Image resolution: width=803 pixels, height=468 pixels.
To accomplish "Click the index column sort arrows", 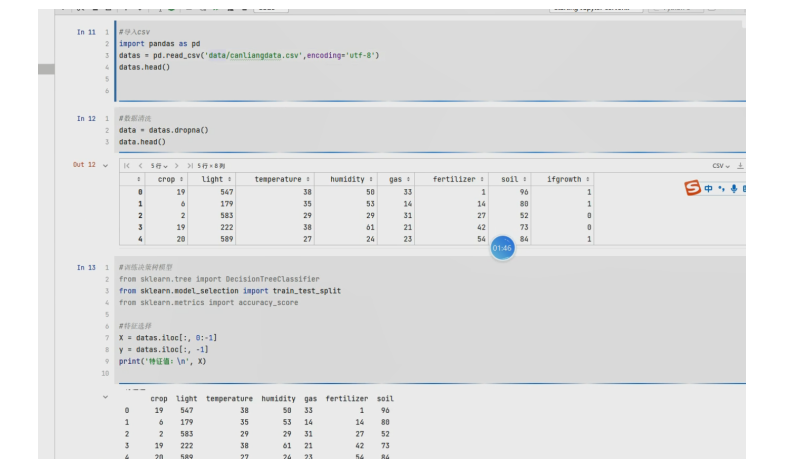I will coord(139,179).
